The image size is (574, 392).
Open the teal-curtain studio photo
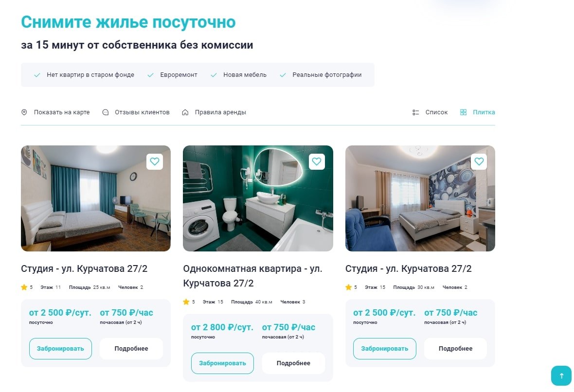[95, 198]
